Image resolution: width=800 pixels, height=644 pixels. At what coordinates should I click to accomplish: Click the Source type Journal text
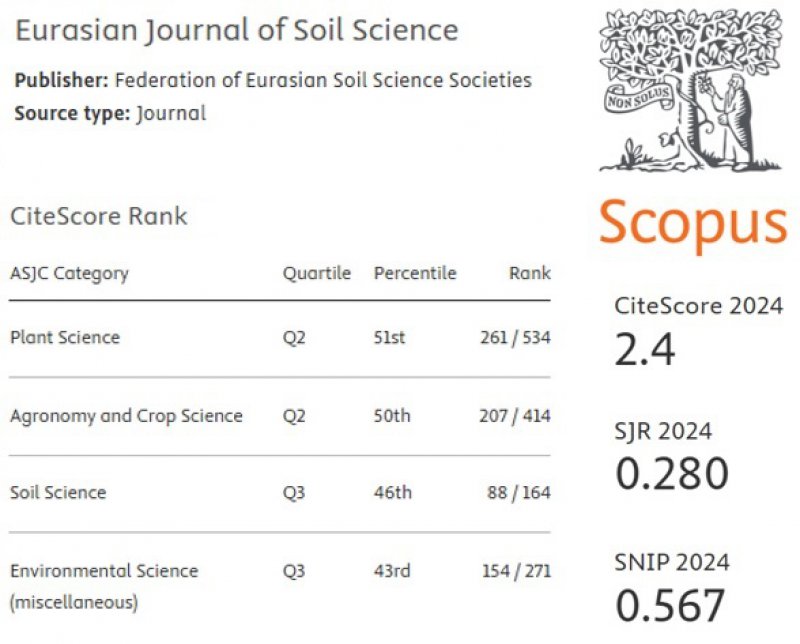pos(110,113)
